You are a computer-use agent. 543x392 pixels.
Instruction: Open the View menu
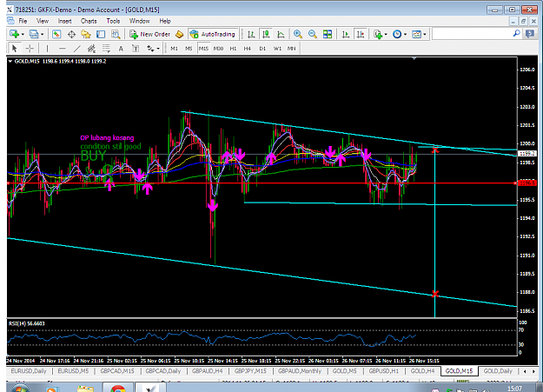click(x=43, y=21)
